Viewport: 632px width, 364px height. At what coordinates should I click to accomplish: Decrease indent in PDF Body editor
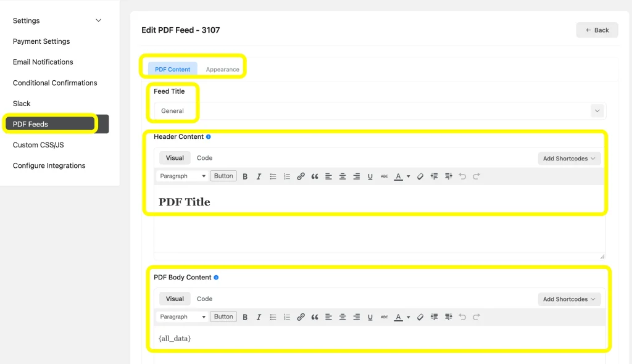434,317
